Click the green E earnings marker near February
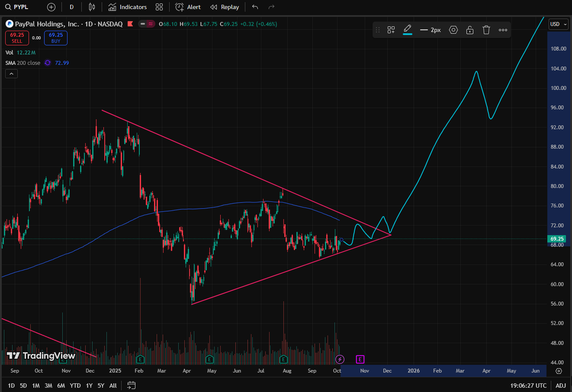The image size is (572, 392). [141, 359]
